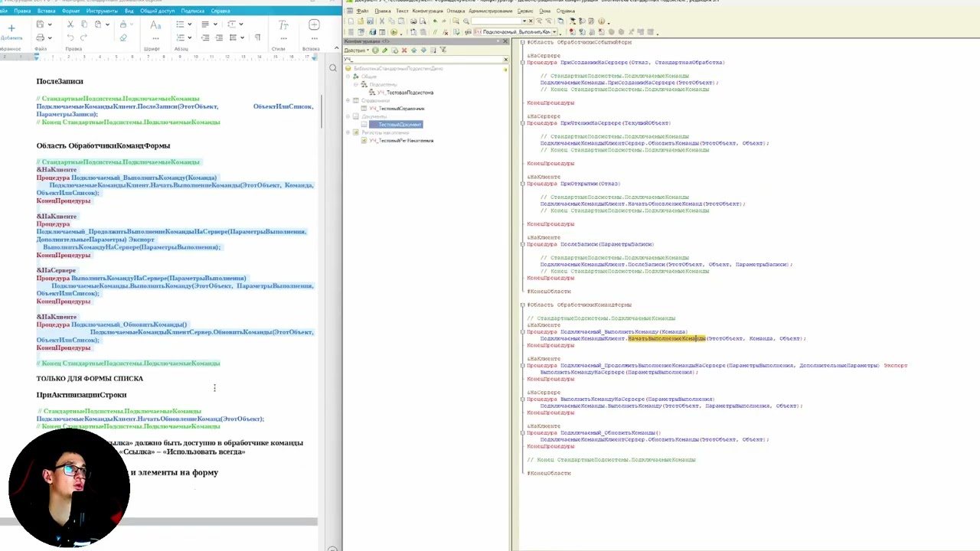Select root БиблиотекаСтандартныхПодсистемДемо node
Screen dimensions: 980x551
[398, 68]
